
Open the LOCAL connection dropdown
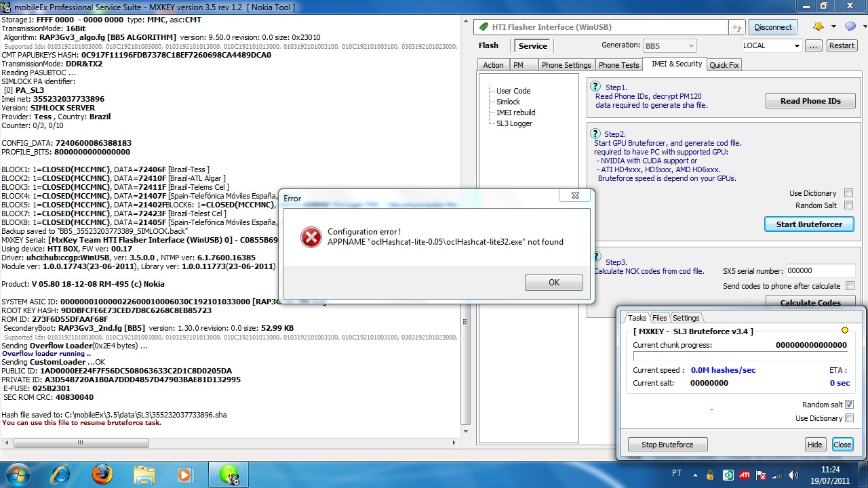pos(796,46)
